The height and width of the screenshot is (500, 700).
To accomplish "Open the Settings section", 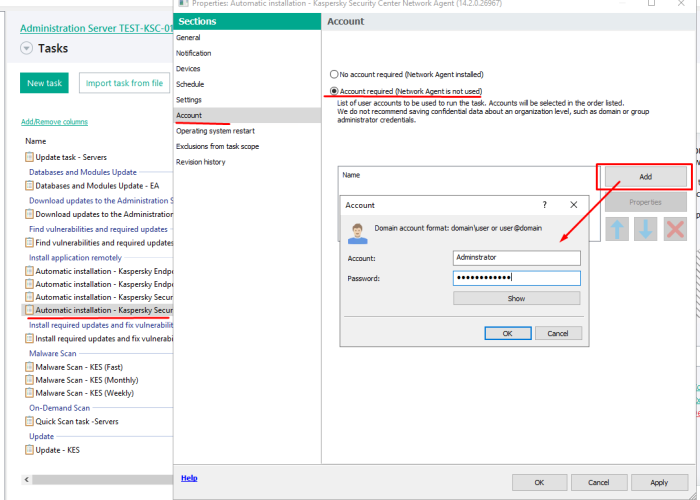I will [x=188, y=100].
